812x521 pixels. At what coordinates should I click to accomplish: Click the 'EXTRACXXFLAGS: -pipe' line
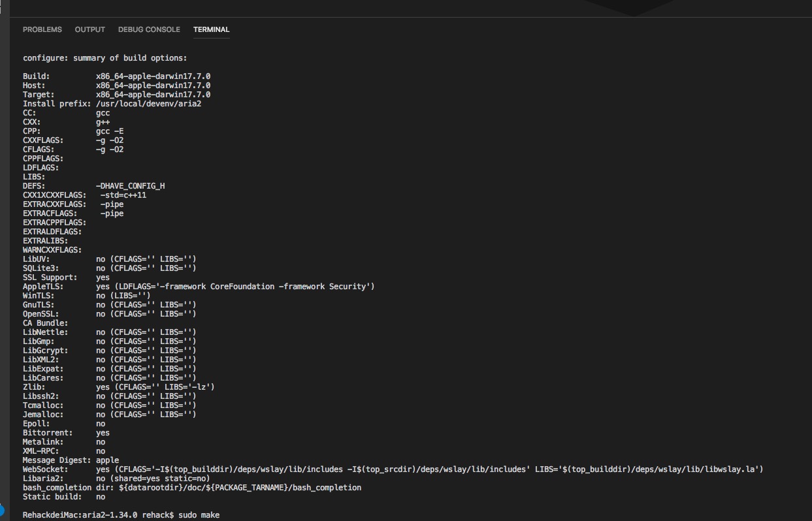click(x=73, y=204)
